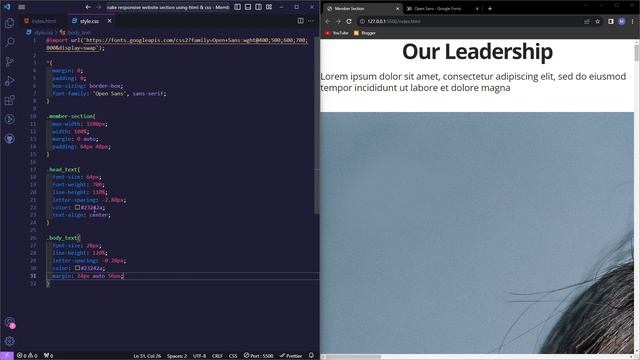Open the GitHub icon in activity bar
640x360 pixels.
tap(10, 139)
